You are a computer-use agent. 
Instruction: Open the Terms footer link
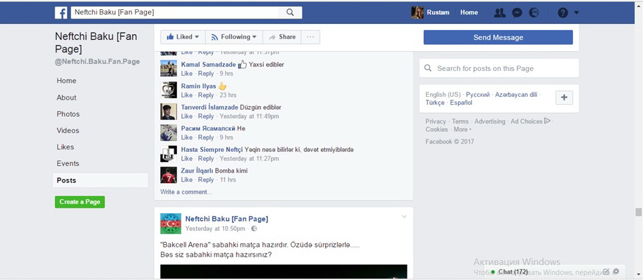point(460,121)
